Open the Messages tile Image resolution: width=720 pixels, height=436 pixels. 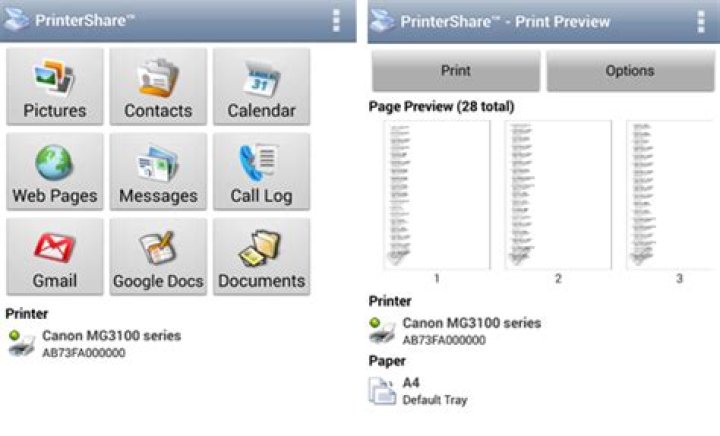click(158, 172)
